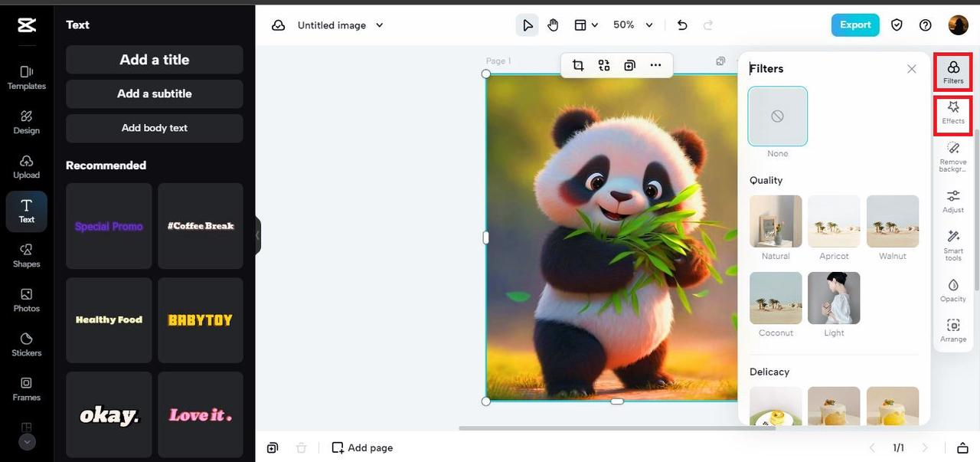The width and height of the screenshot is (980, 462).
Task: Collapse the left Text panel handle
Action: (258, 235)
